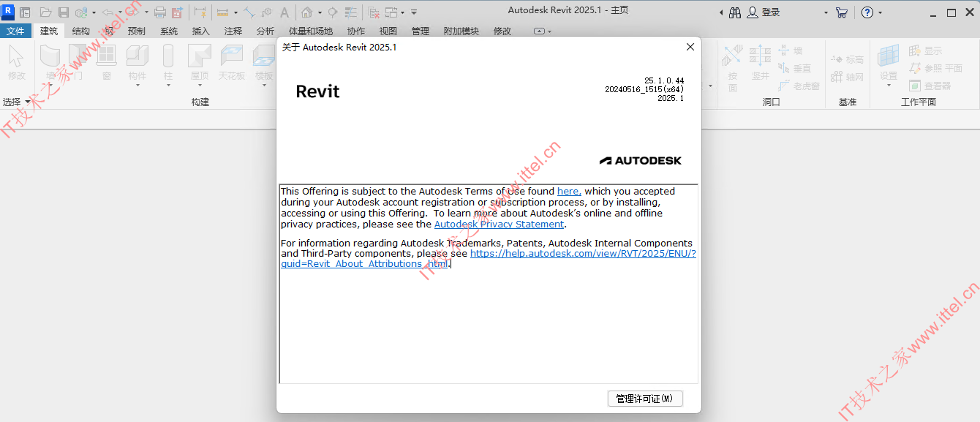Click the Tag by Category icon

tap(266, 12)
